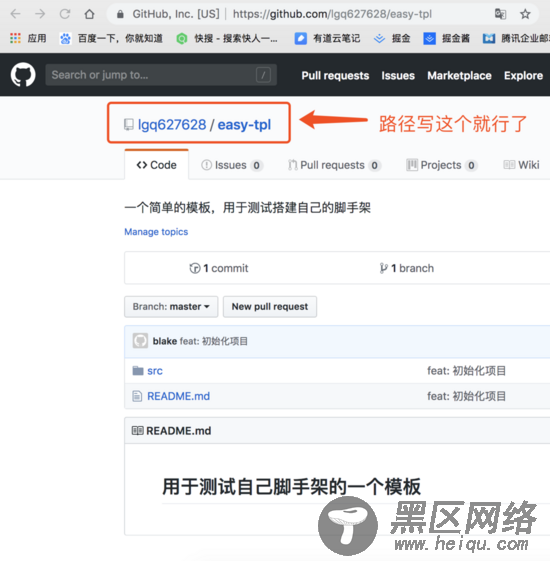Click the README heading 用于测试自己脚手架的一个模板
The height and width of the screenshot is (561, 550).
point(291,487)
